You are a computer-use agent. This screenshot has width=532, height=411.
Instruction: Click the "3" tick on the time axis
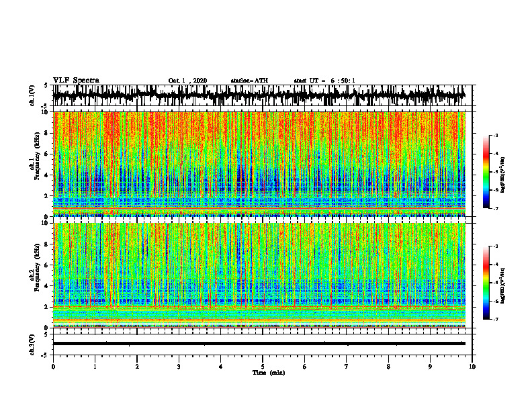coord(179,367)
